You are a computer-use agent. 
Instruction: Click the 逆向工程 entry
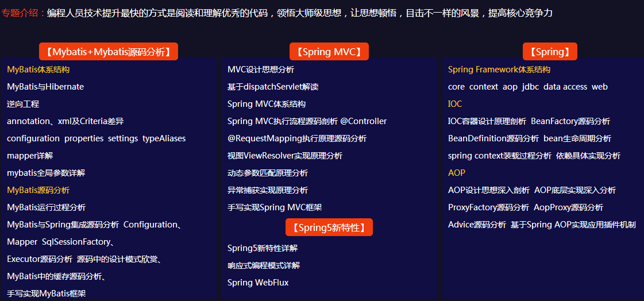(x=23, y=105)
